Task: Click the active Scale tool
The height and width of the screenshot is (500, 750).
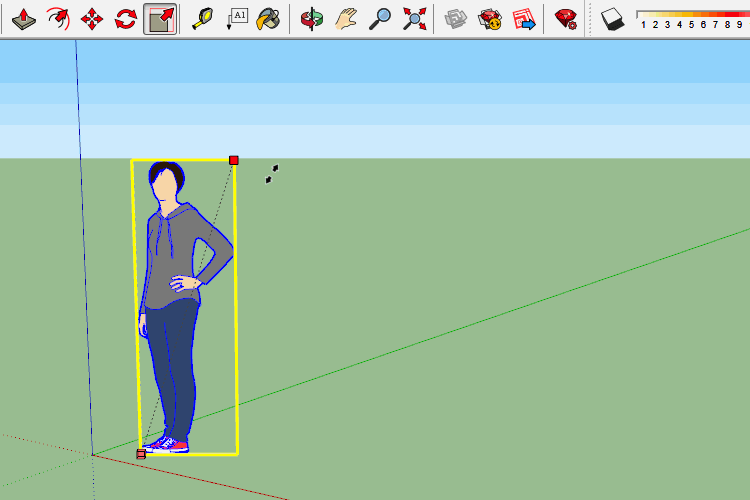Action: (x=160, y=18)
